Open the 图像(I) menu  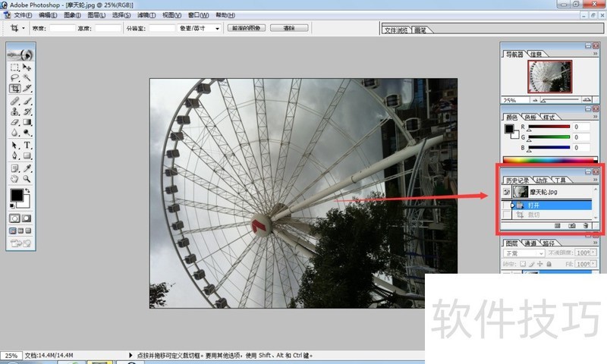click(72, 15)
